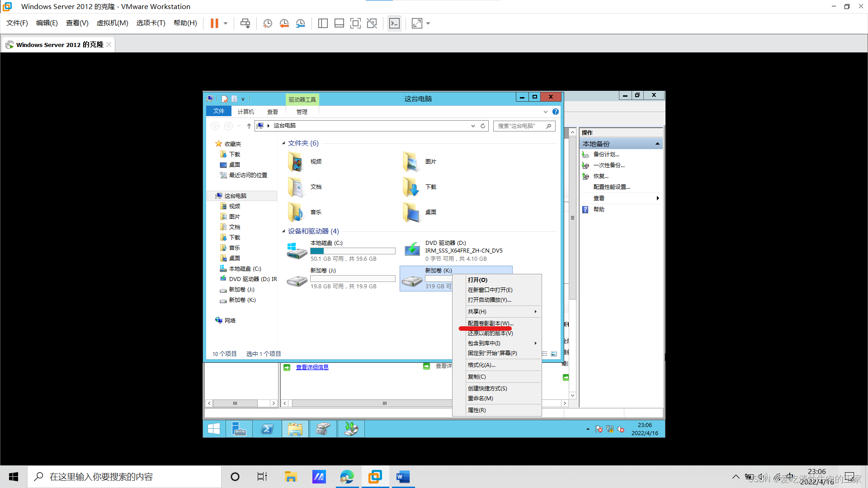Open the address bar history dropdown

[x=473, y=126]
